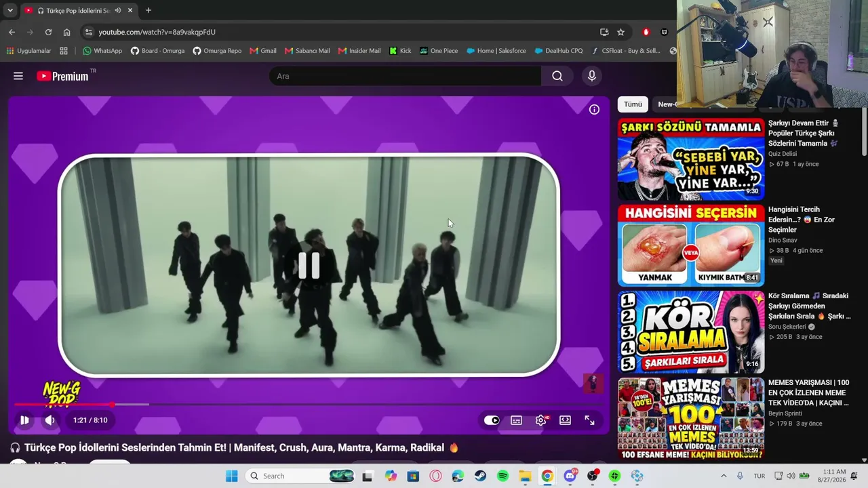Open the Windows Start menu
The height and width of the screenshot is (488, 868).
tap(231, 476)
